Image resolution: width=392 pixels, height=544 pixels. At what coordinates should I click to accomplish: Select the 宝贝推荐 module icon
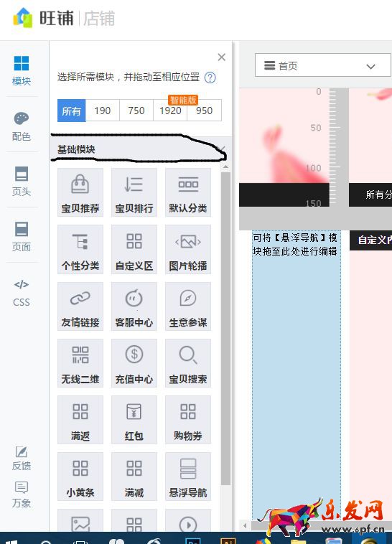[80, 192]
